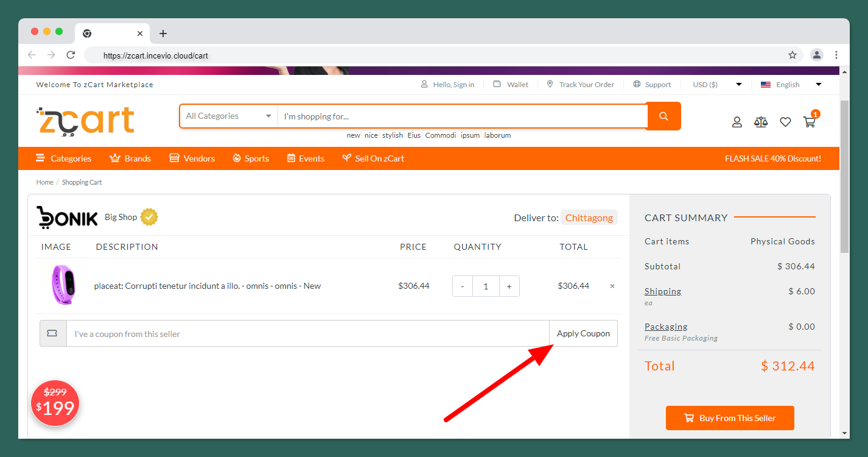Expand the All Categories search dropdown
868x457 pixels.
point(228,116)
